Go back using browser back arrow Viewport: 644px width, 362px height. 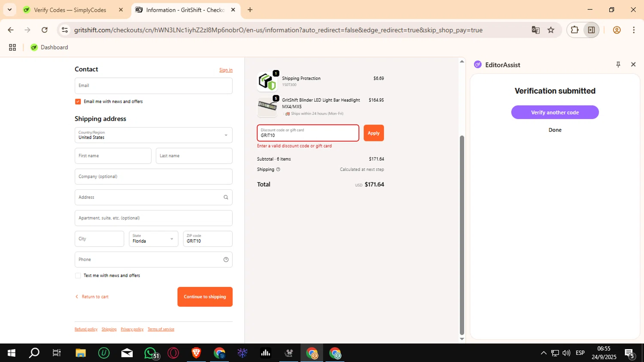pos(11,30)
